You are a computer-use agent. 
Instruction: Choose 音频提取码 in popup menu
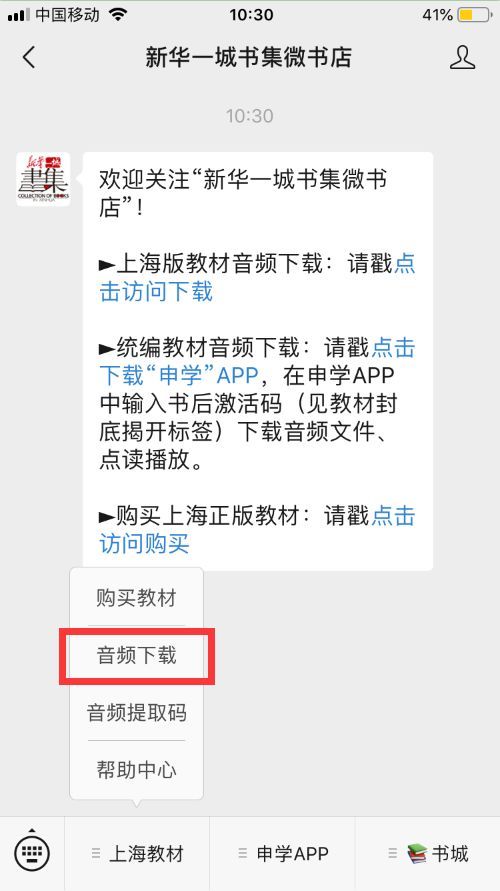[x=136, y=712]
